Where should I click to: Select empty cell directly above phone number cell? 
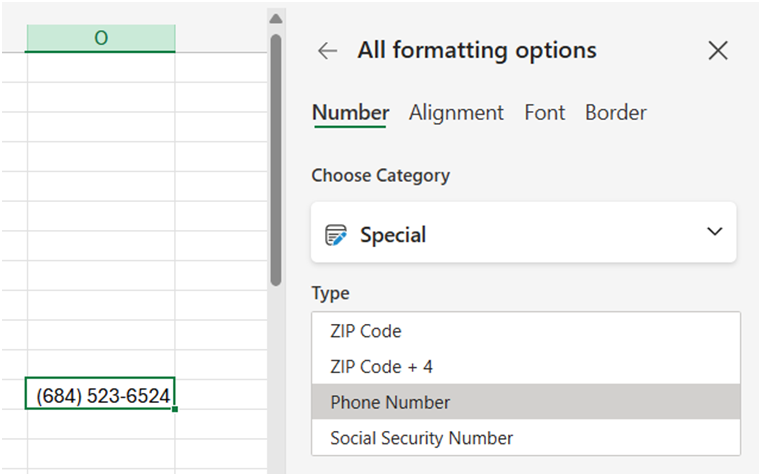tap(101, 364)
